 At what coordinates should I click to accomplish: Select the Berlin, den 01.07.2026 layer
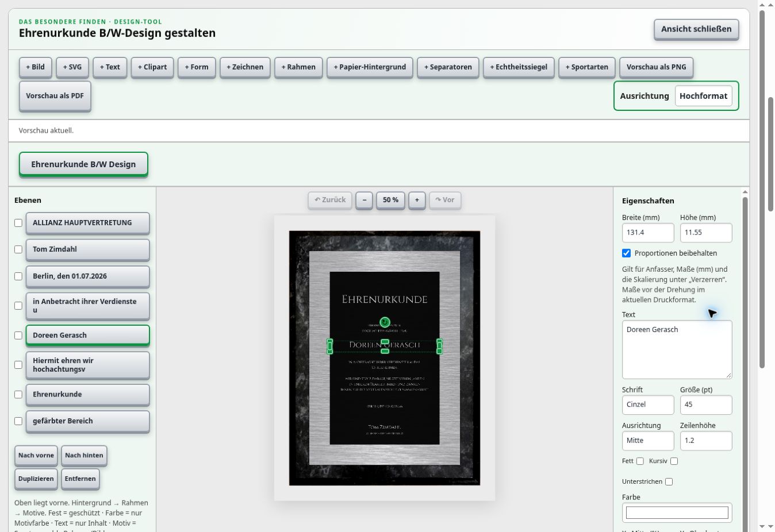pyautogui.click(x=87, y=276)
